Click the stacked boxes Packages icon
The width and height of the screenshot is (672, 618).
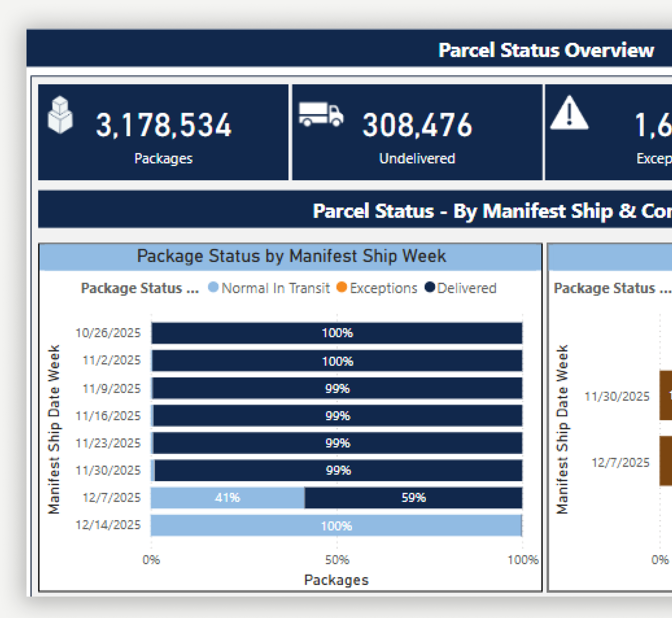click(x=60, y=115)
